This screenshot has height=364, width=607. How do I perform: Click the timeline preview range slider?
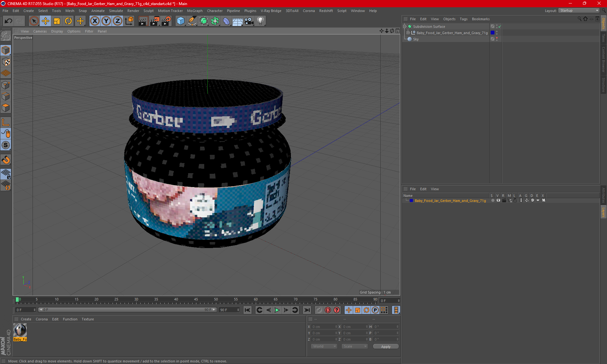click(x=127, y=310)
